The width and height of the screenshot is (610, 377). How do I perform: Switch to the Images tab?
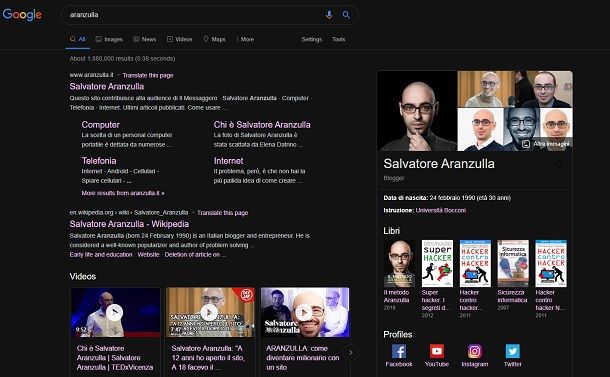tap(109, 39)
